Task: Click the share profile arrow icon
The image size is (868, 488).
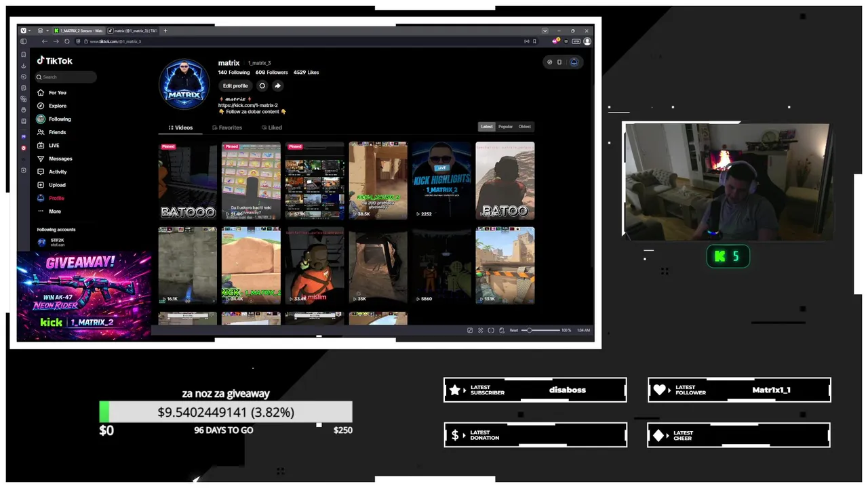Action: 277,86
